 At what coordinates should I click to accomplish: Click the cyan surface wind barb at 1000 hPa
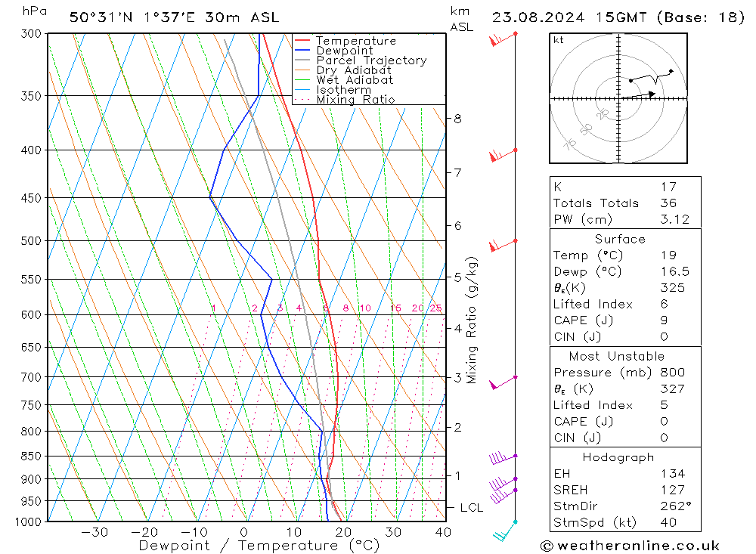pyautogui.click(x=505, y=531)
